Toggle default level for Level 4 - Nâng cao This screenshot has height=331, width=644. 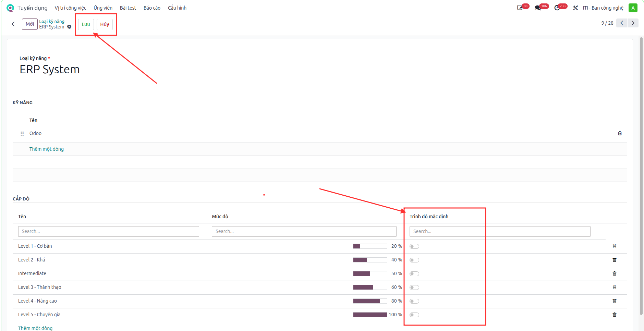point(414,301)
